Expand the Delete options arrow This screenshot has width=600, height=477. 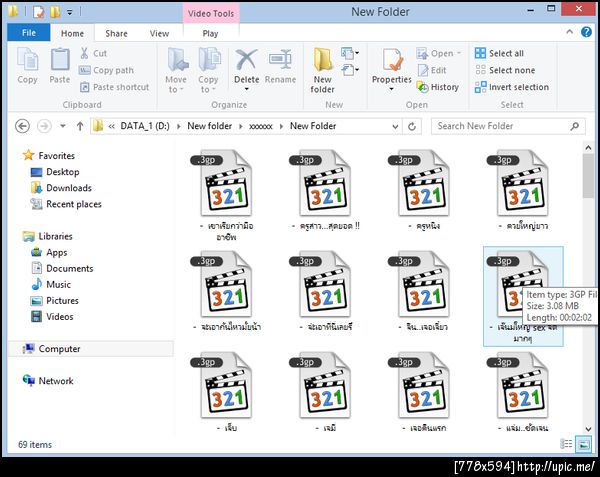[246, 89]
